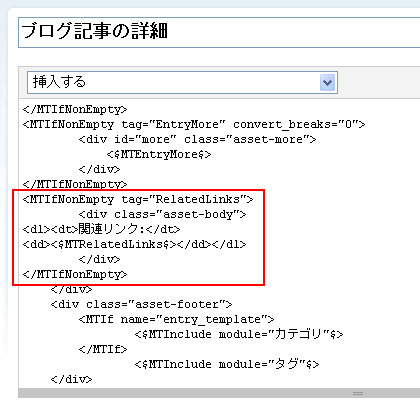Viewport: 420px width, 412px height.
Task: Click the div class asset-body line
Action: [162, 214]
